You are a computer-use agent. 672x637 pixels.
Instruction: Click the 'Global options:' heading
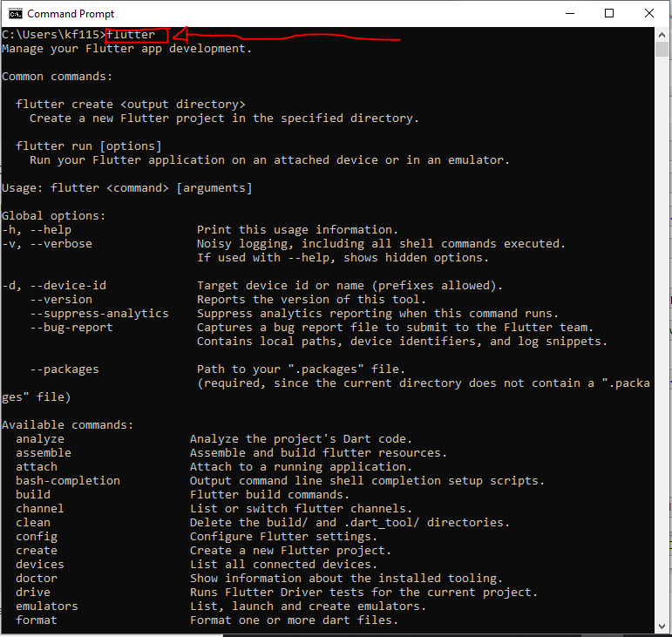tap(53, 216)
